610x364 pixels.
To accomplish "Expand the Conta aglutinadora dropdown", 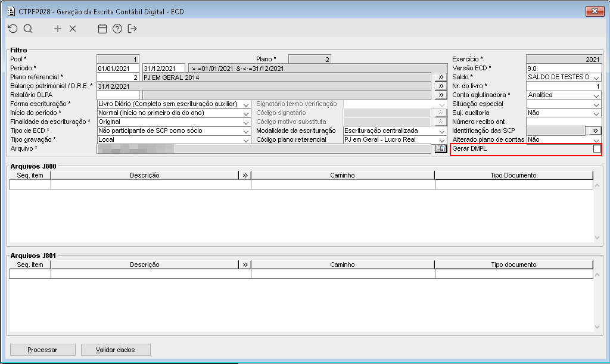I will pos(596,96).
